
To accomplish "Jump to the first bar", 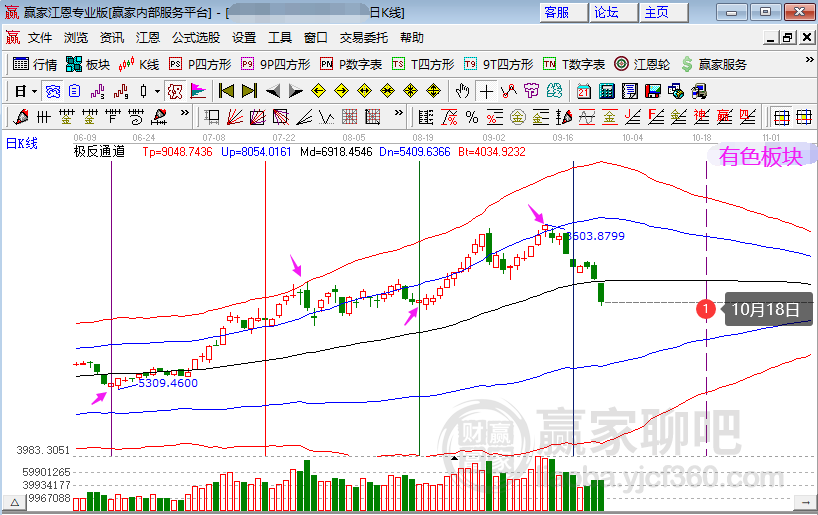I will coord(226,91).
